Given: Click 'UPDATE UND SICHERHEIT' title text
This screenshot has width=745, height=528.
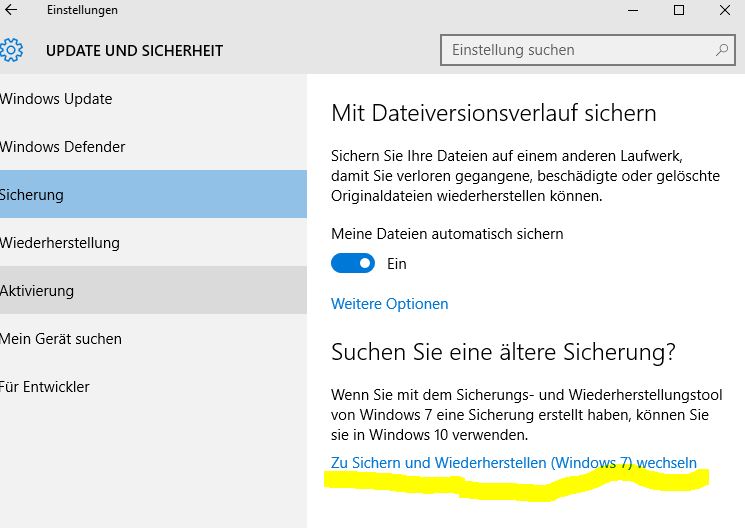Looking at the screenshot, I should coord(134,51).
